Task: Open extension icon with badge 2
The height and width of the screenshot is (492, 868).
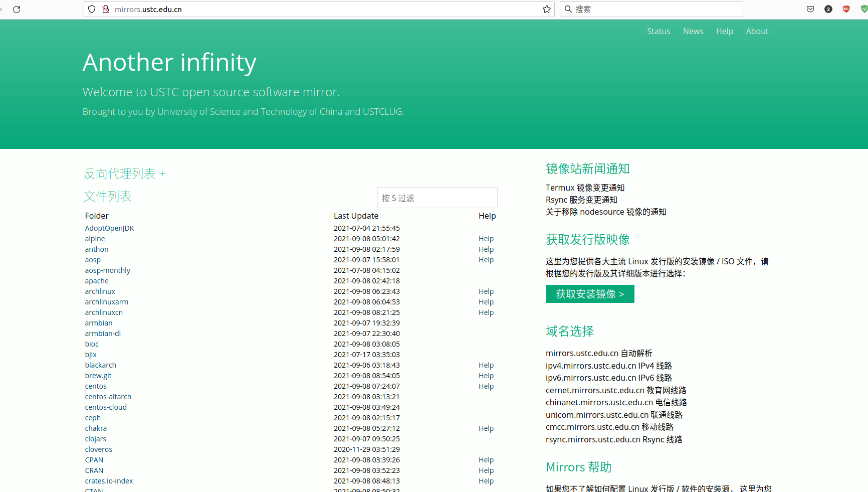Action: 828,9
